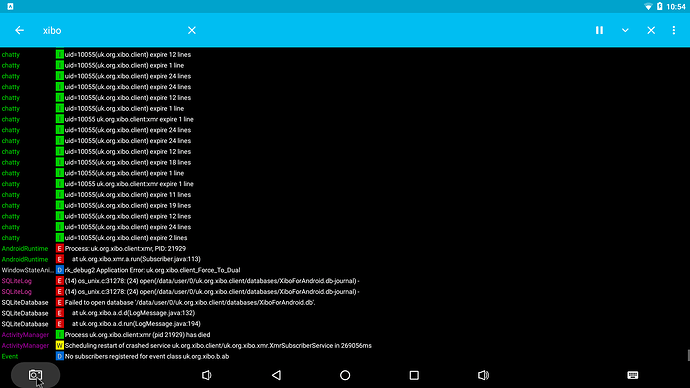This screenshot has width=690, height=388.
Task: Open the notification icon in status bar
Action: [10, 6]
